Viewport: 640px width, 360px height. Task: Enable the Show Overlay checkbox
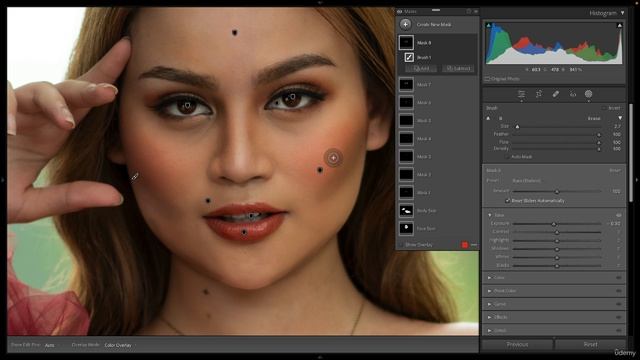click(401, 245)
